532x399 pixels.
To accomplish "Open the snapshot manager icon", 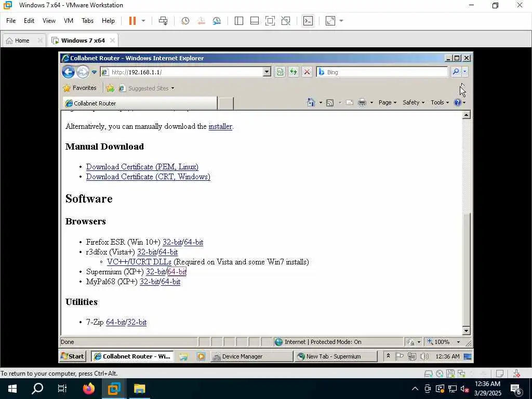I will [x=217, y=21].
